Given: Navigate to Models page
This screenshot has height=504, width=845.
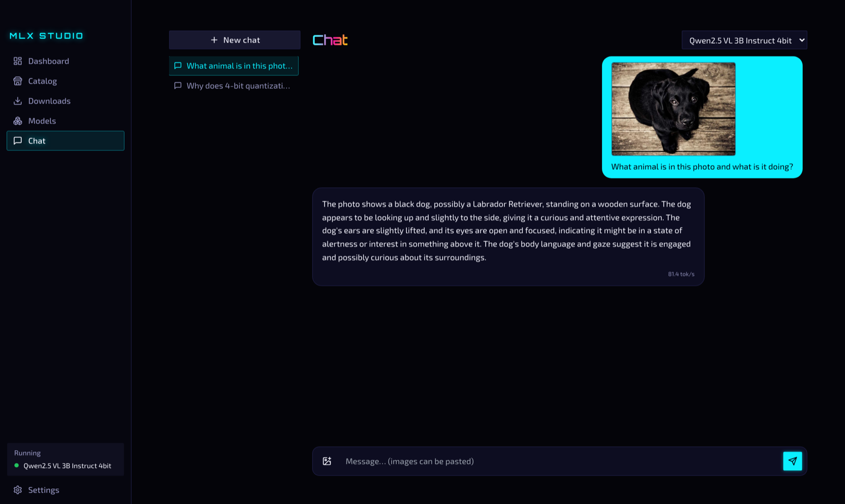Looking at the screenshot, I should click(65, 121).
